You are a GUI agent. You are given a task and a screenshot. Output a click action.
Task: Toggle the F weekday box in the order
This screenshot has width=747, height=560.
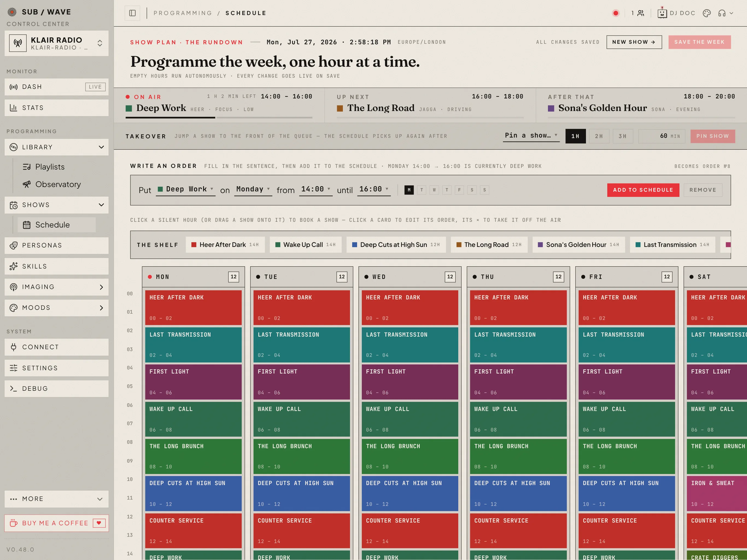click(459, 190)
